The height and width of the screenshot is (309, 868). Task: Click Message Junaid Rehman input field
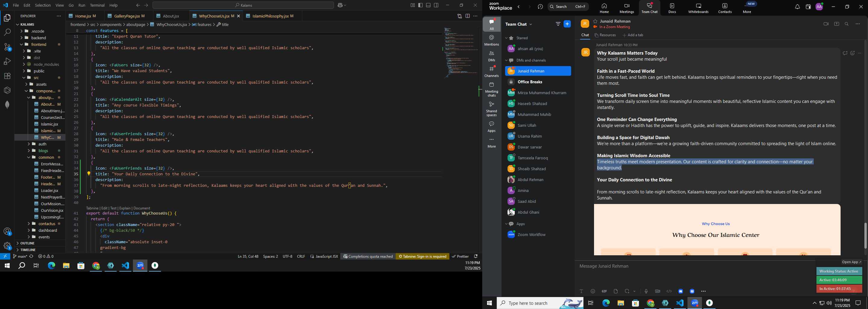pyautogui.click(x=694, y=266)
